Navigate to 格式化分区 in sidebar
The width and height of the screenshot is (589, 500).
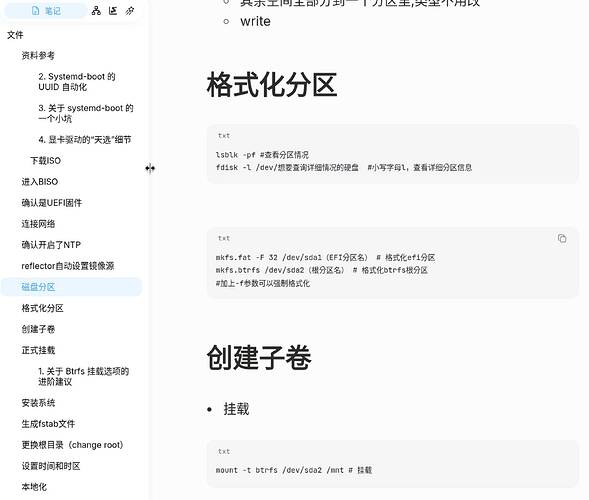pos(42,308)
